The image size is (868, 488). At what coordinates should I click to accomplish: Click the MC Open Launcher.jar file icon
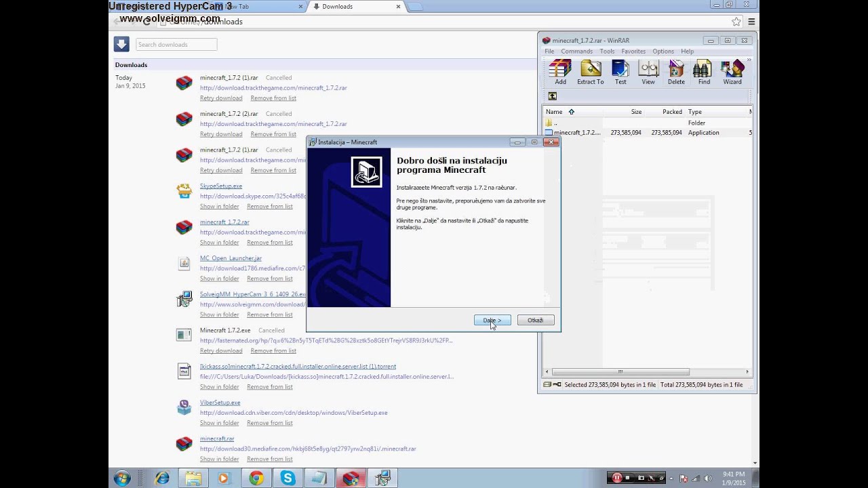184,264
